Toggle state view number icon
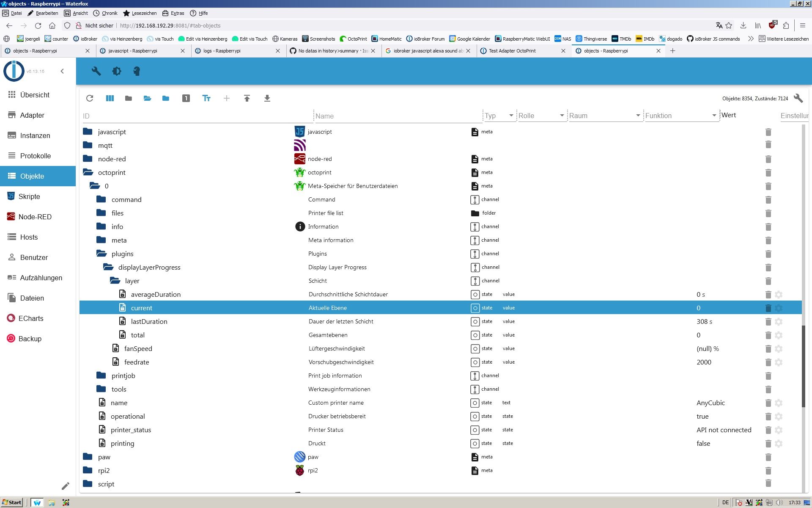The image size is (812, 508). (186, 98)
